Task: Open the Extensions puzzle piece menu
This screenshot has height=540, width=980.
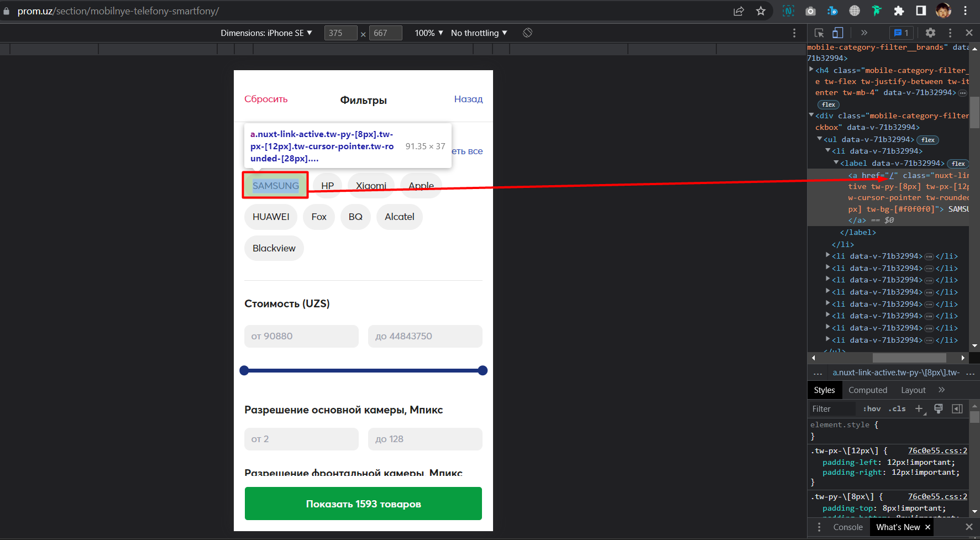Action: pos(899,11)
